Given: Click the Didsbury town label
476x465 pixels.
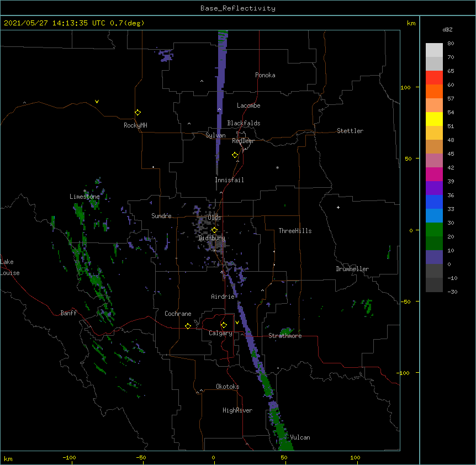Looking at the screenshot, I should pos(212,238).
